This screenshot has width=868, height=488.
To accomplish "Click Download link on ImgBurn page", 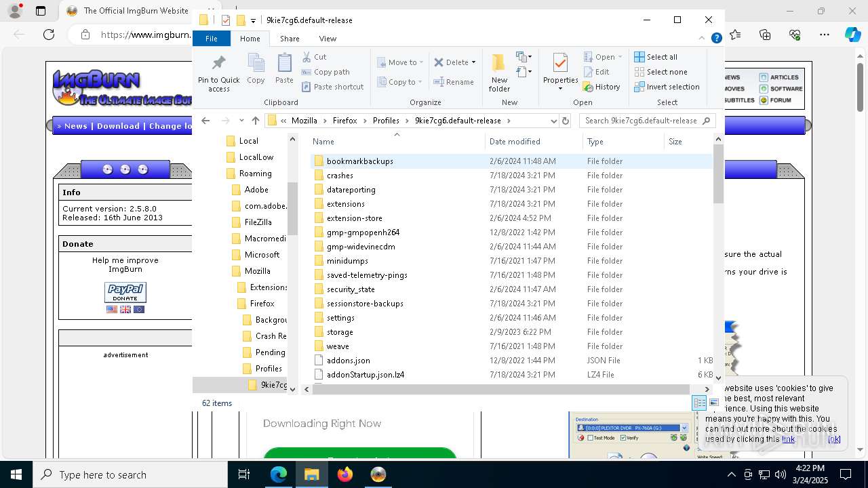I will 118,126.
